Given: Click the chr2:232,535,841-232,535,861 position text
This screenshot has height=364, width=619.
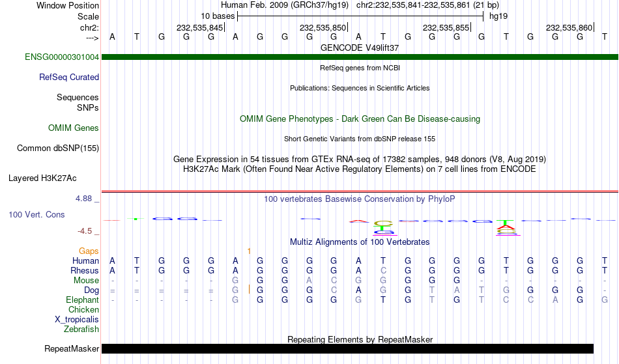Looking at the screenshot, I should (413, 5).
